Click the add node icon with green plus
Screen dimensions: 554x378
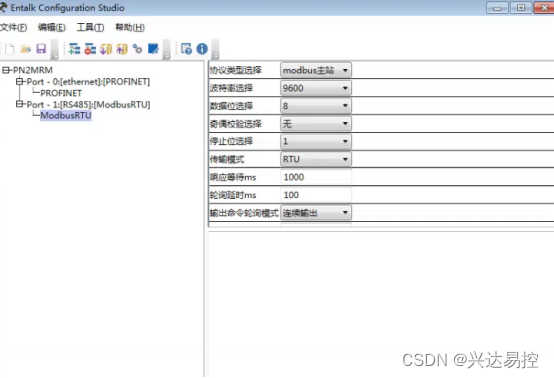(74, 49)
